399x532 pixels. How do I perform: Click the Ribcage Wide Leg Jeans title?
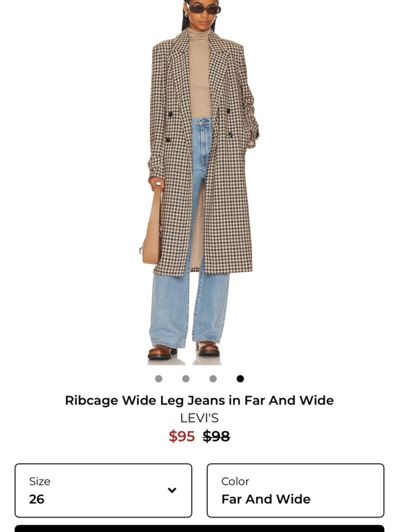tap(199, 400)
